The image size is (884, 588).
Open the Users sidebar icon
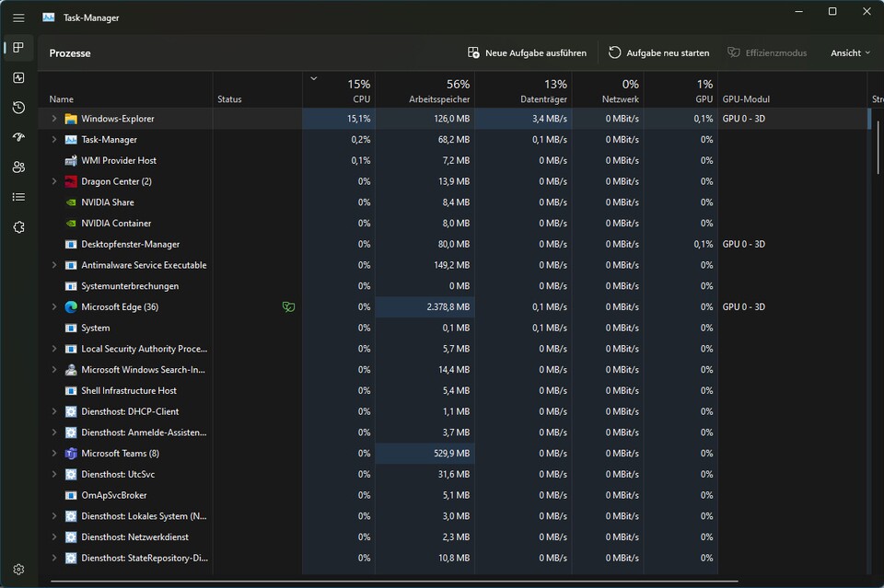(18, 167)
